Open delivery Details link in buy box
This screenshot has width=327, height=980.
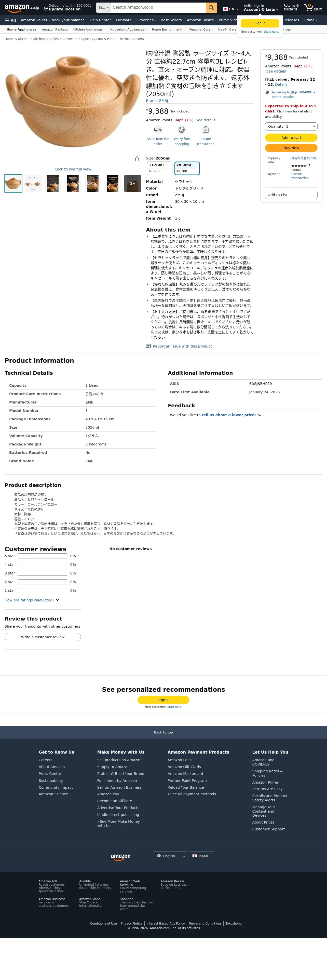(x=281, y=84)
